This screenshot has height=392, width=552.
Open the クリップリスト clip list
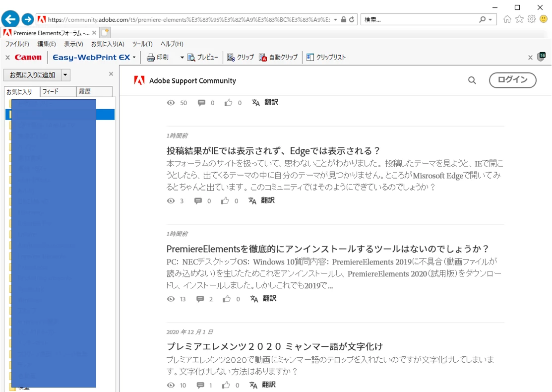(x=326, y=58)
